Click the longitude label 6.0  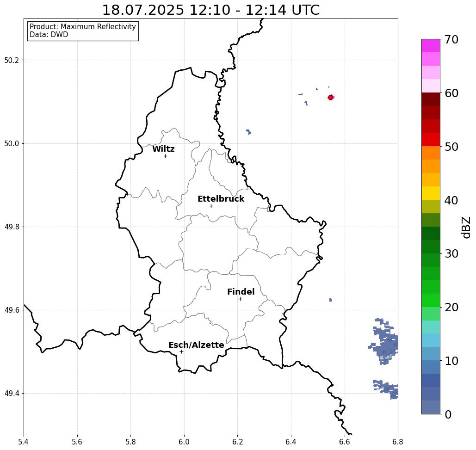coord(184,442)
